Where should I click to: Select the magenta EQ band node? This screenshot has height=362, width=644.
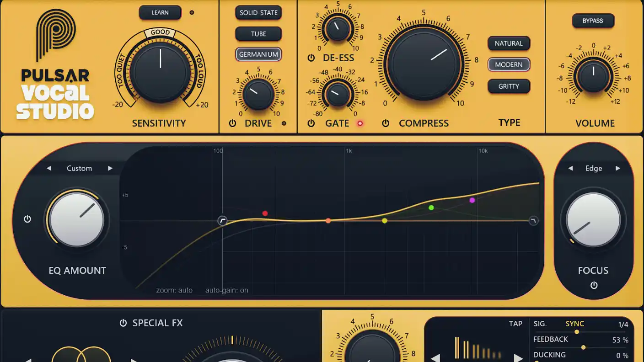click(472, 200)
